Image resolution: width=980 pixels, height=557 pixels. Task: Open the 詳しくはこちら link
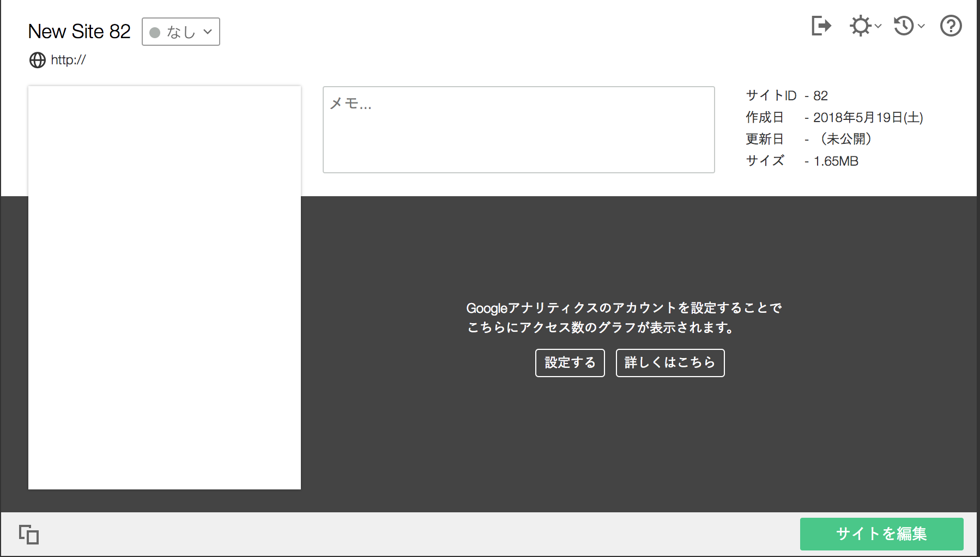click(669, 362)
